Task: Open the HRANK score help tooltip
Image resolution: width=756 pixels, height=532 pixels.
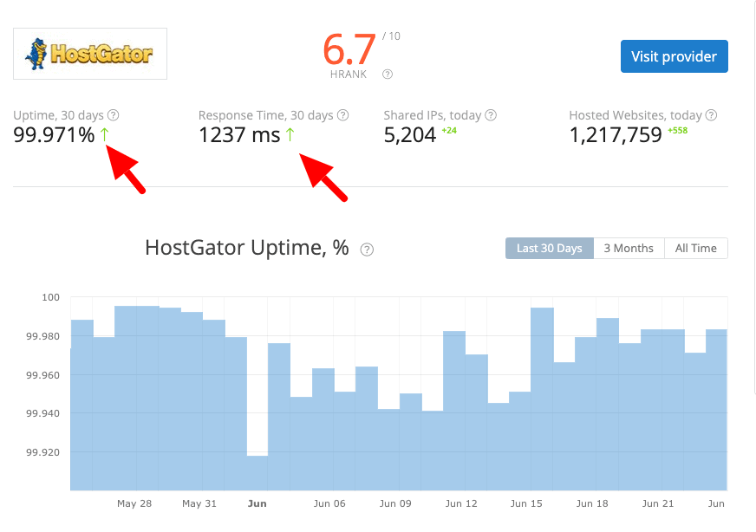Action: click(387, 74)
